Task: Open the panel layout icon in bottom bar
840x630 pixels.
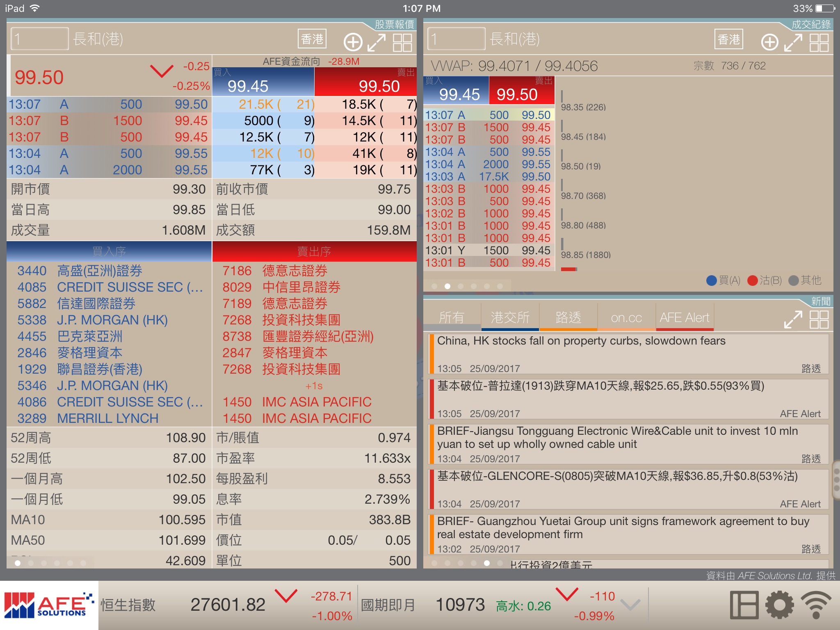Action: click(744, 605)
